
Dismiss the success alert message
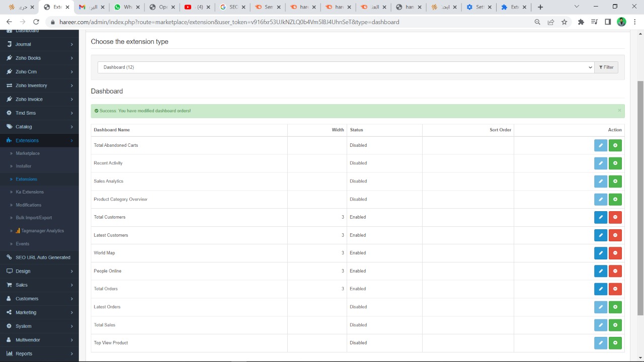coord(619,111)
